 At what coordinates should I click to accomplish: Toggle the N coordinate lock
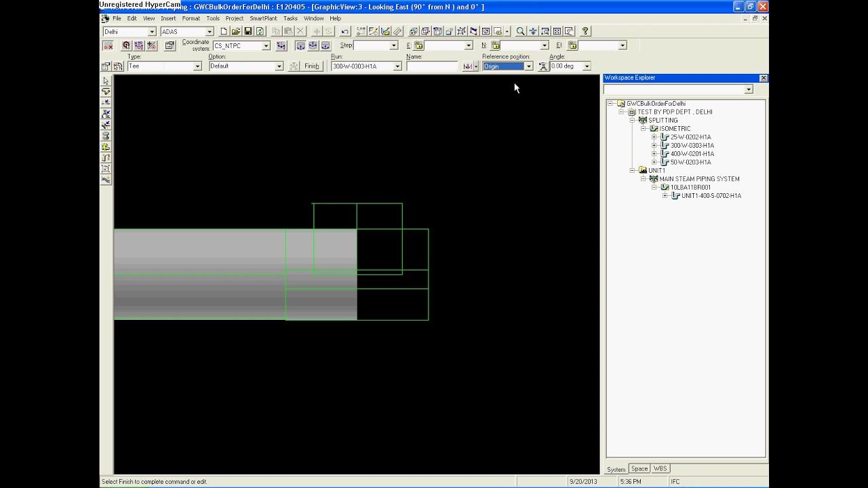pos(495,45)
